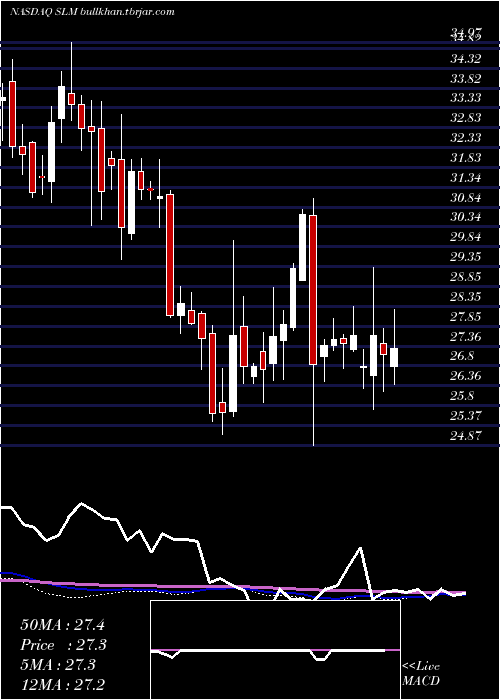Click the 32.83 price axis label

466,118
